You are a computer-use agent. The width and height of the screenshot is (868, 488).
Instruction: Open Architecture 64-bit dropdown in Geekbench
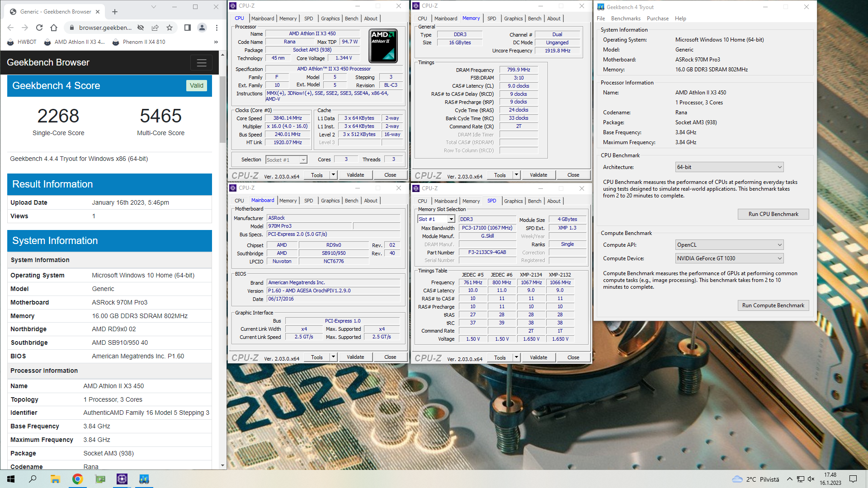729,167
